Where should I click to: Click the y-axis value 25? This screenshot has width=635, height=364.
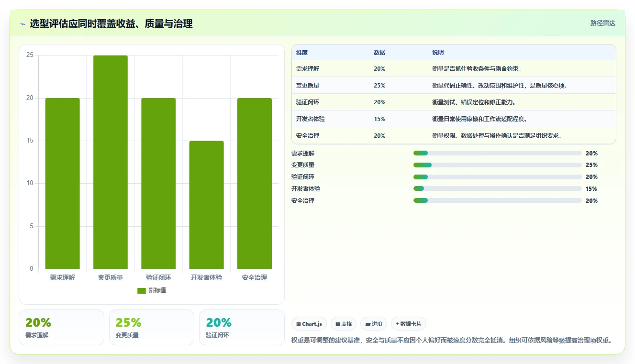click(x=30, y=55)
